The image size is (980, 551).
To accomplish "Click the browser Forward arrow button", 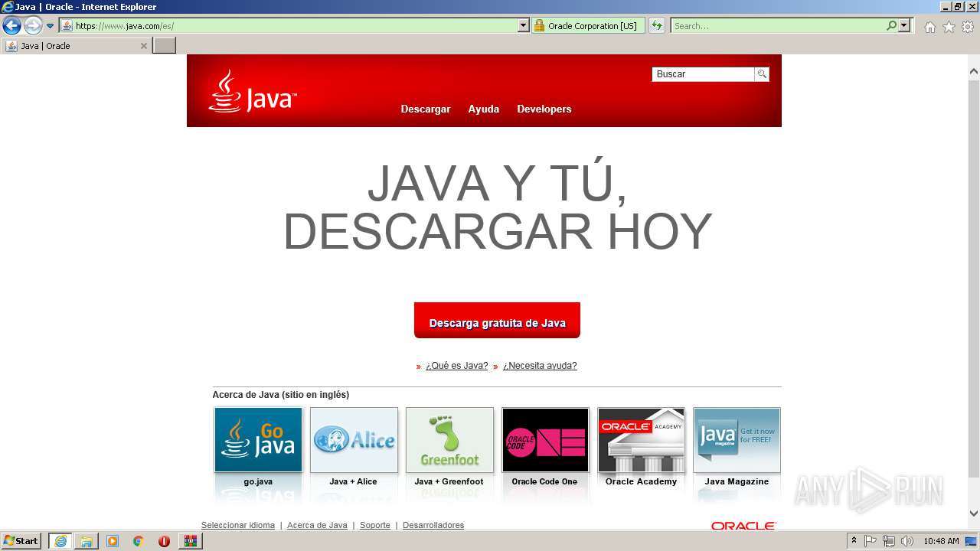I will (32, 26).
